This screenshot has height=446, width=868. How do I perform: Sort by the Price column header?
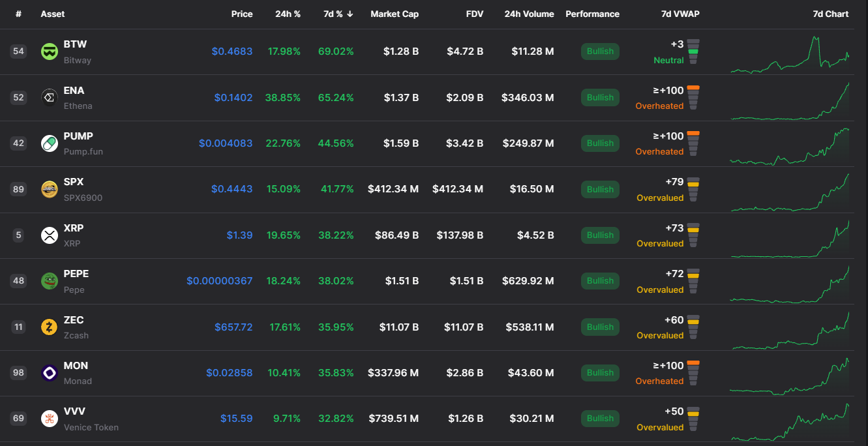coord(242,14)
